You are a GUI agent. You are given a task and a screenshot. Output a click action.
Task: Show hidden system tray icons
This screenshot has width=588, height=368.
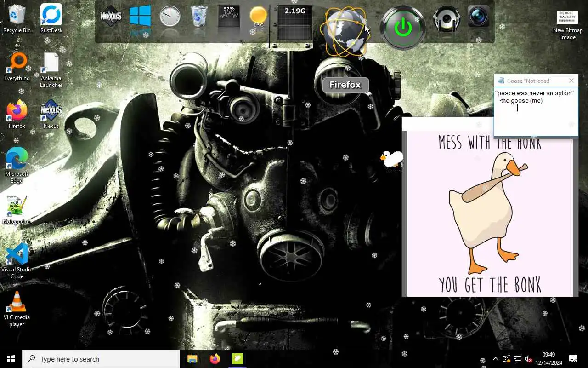pyautogui.click(x=495, y=359)
